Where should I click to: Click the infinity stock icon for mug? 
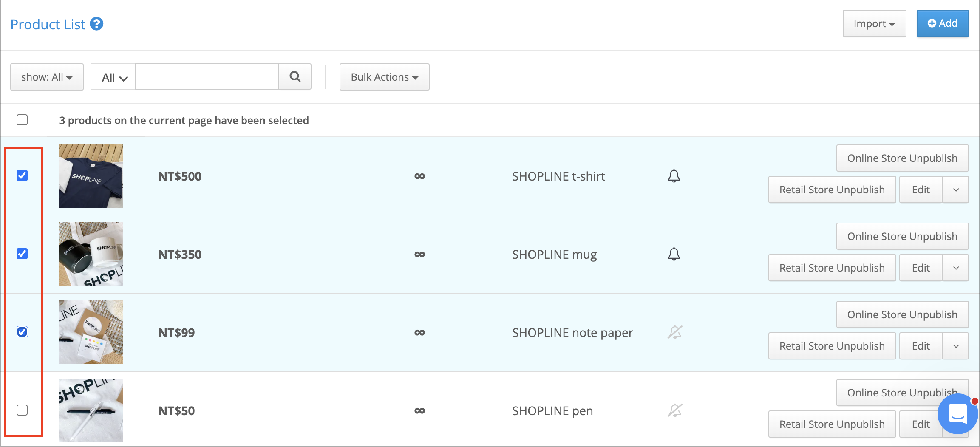[419, 255]
